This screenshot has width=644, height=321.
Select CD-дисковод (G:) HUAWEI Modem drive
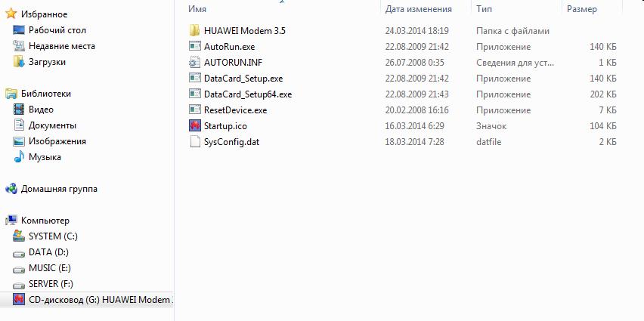[x=101, y=300]
